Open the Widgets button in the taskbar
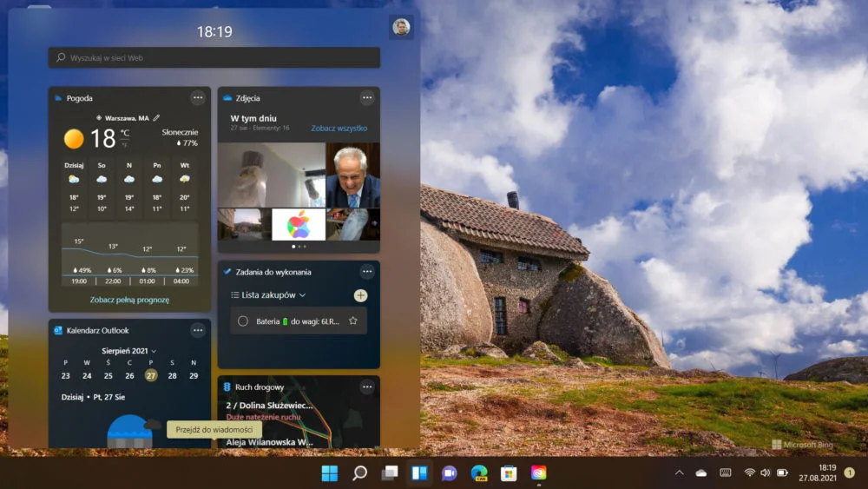868x489 pixels. pos(419,473)
